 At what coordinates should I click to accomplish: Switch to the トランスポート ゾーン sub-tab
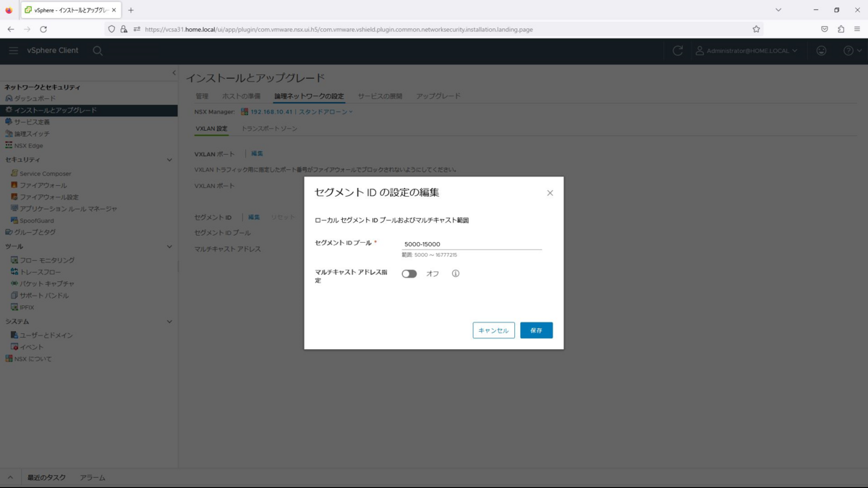point(269,129)
